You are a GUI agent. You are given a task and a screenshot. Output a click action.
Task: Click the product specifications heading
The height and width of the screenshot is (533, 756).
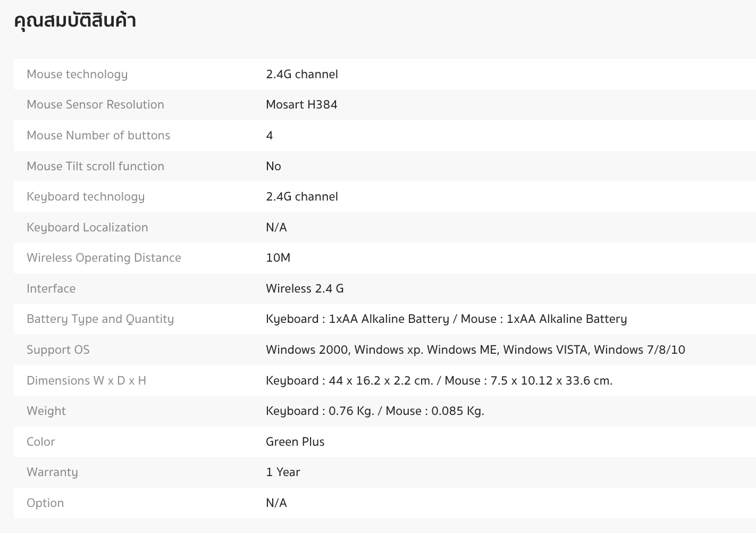75,21
